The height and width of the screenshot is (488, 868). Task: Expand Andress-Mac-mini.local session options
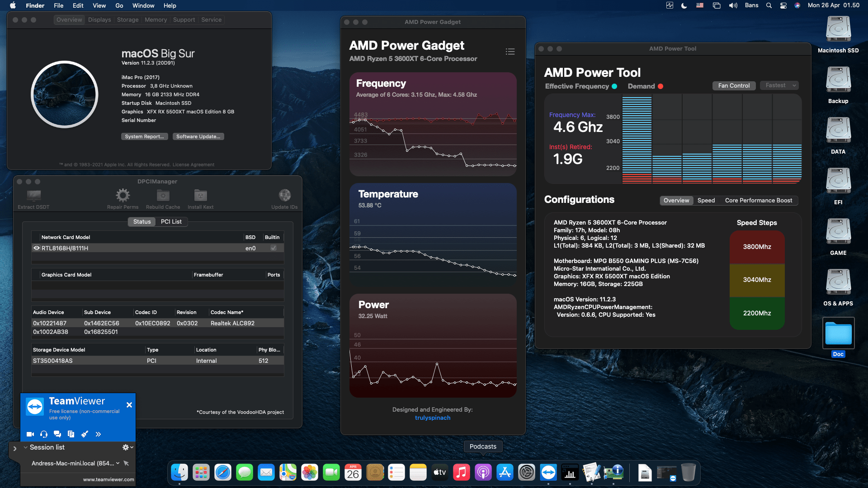(118, 463)
